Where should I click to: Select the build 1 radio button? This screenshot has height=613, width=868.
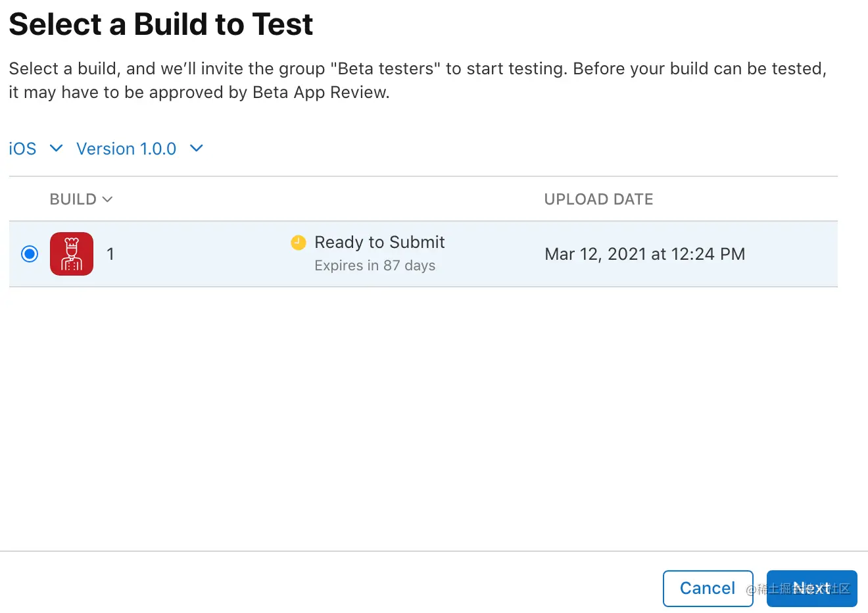point(30,254)
